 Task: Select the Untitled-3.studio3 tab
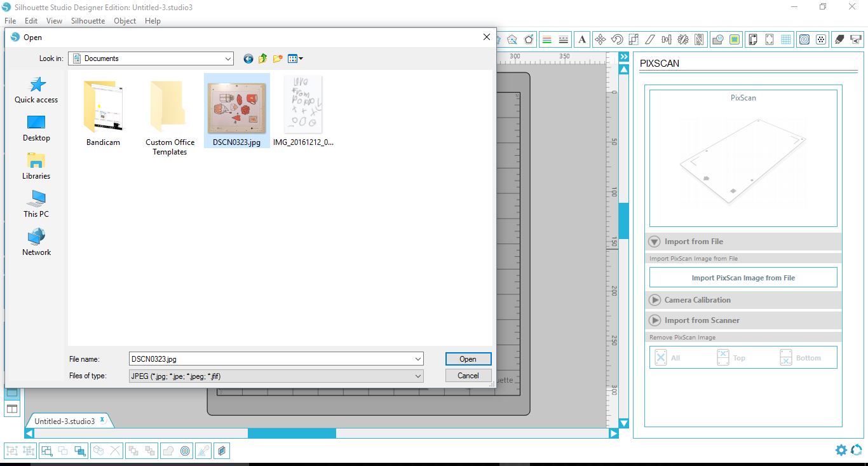click(x=64, y=420)
